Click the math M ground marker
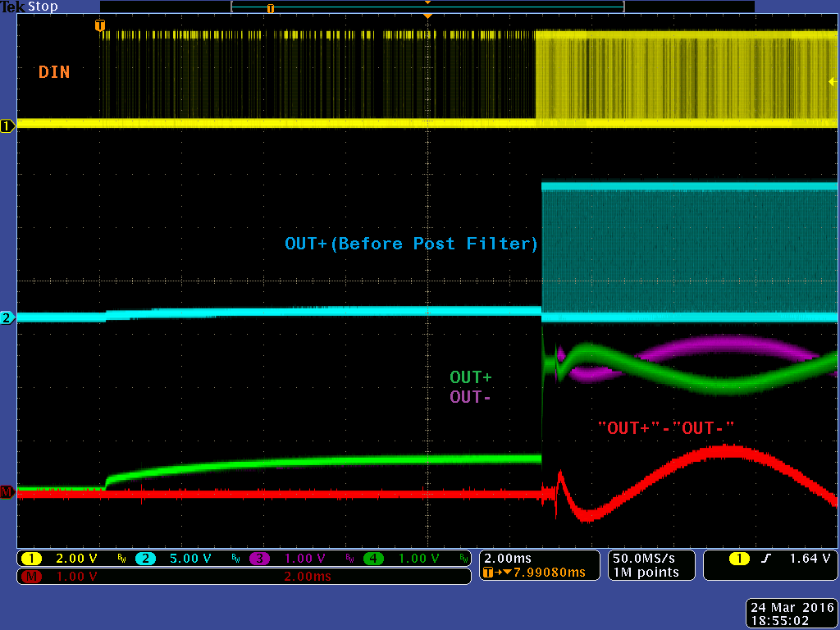The height and width of the screenshot is (630, 840). click(x=7, y=492)
